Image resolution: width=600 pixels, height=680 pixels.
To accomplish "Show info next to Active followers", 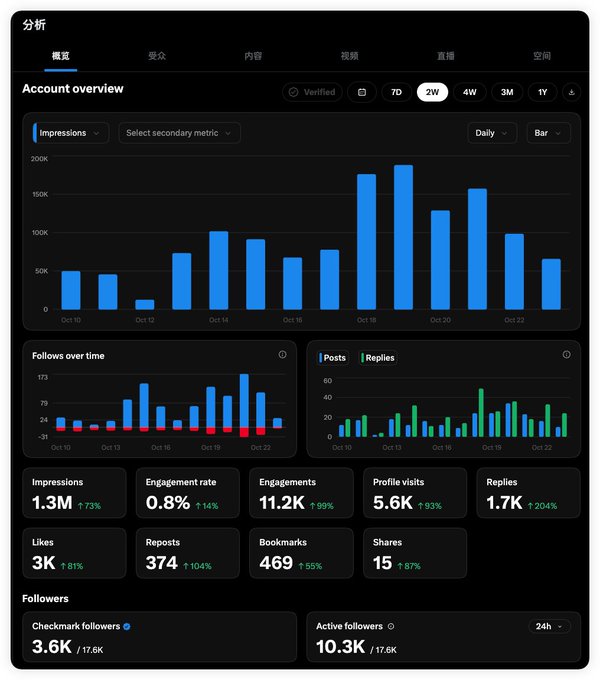I will [x=391, y=626].
